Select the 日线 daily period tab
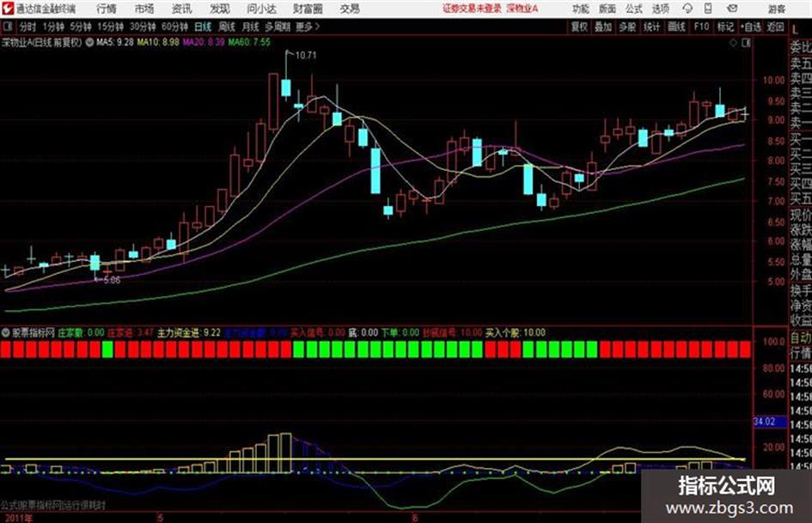The height and width of the screenshot is (523, 812). coord(203,27)
